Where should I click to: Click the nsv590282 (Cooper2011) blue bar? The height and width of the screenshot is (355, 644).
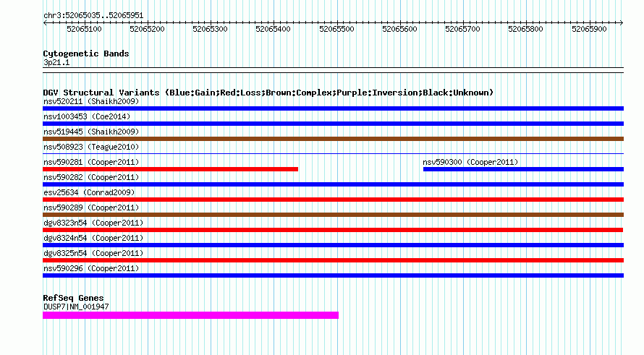coord(333,184)
